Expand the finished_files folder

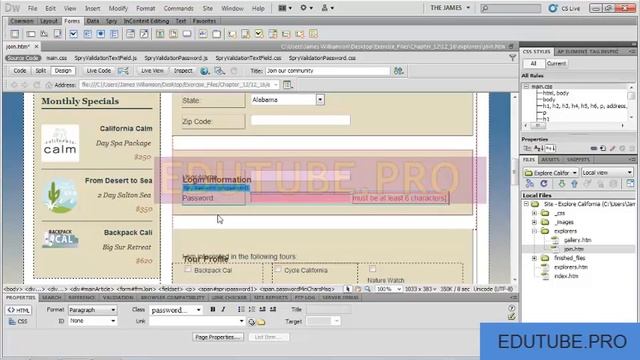coord(534,258)
